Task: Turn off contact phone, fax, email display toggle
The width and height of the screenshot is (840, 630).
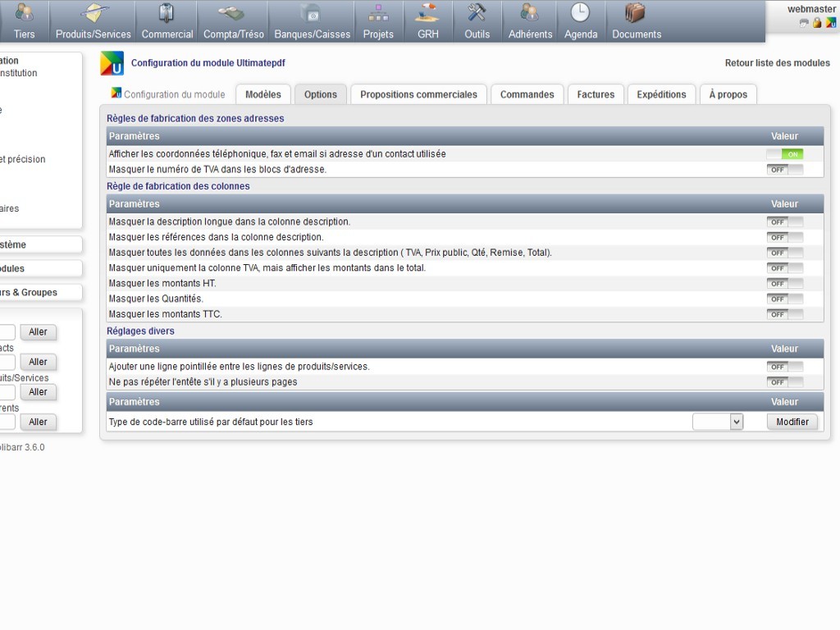Action: [785, 154]
